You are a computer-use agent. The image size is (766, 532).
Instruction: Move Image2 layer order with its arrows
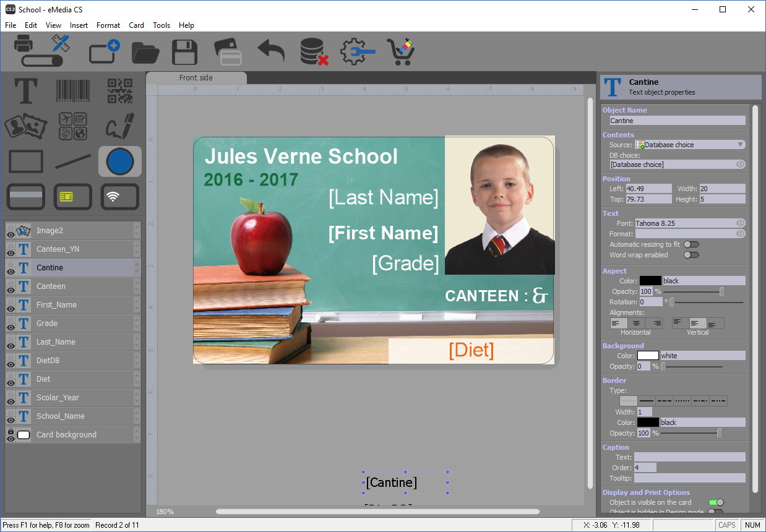(x=137, y=231)
